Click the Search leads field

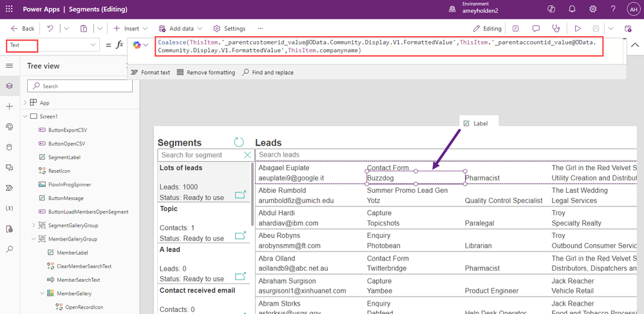click(446, 155)
